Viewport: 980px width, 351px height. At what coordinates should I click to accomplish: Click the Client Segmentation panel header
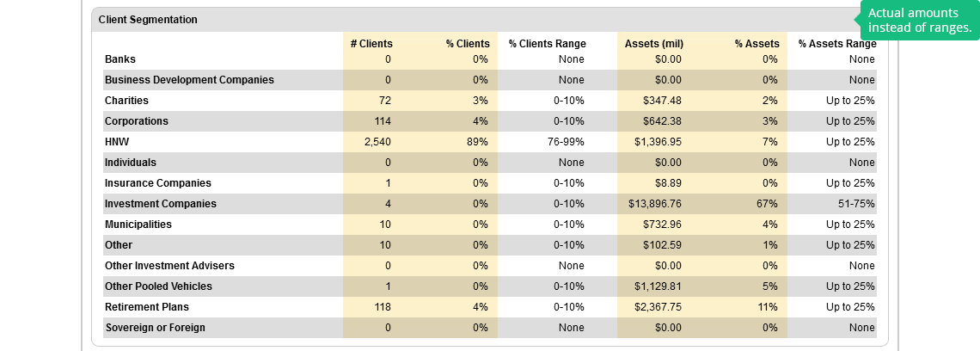[148, 19]
